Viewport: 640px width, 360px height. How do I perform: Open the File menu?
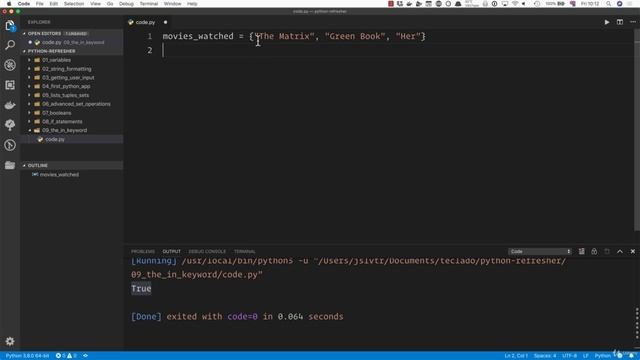click(x=40, y=4)
